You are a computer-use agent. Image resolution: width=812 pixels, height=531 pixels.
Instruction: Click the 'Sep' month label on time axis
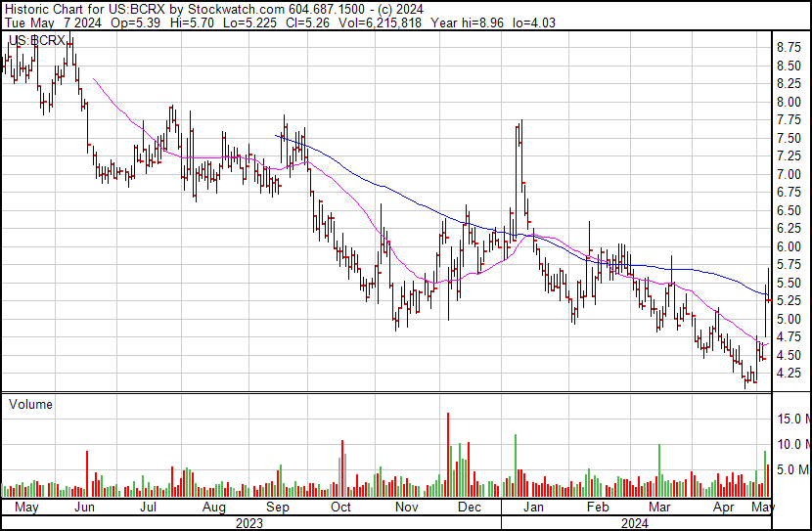coord(278,508)
